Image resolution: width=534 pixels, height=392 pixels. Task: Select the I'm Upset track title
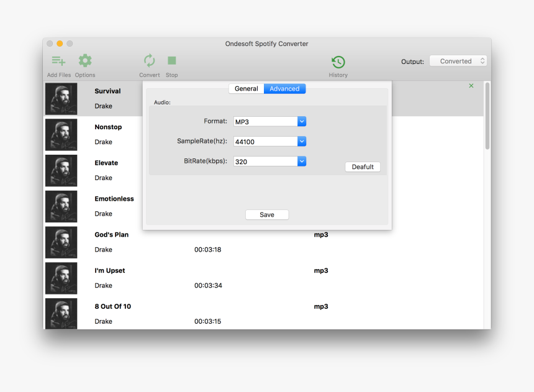coord(110,271)
